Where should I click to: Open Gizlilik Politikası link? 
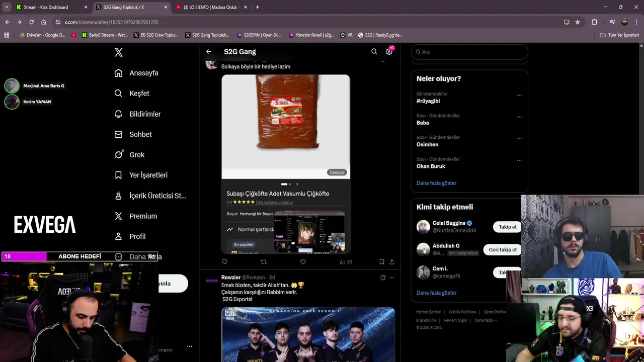pyautogui.click(x=462, y=312)
